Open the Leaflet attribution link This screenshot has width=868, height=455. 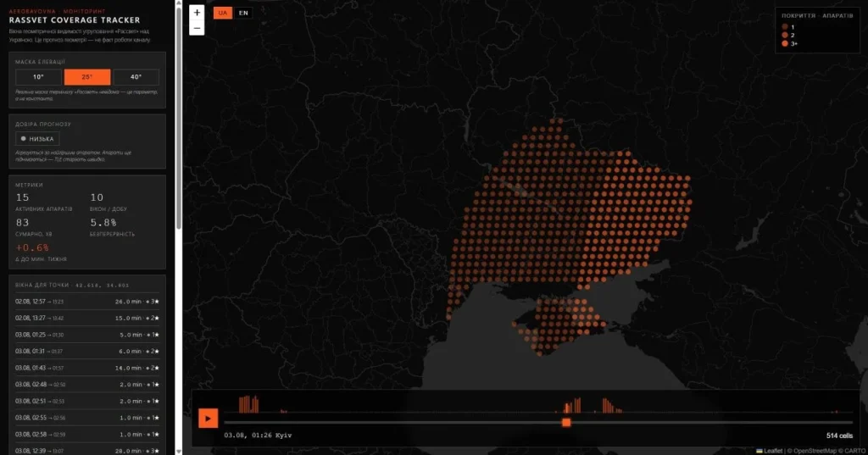(x=770, y=451)
